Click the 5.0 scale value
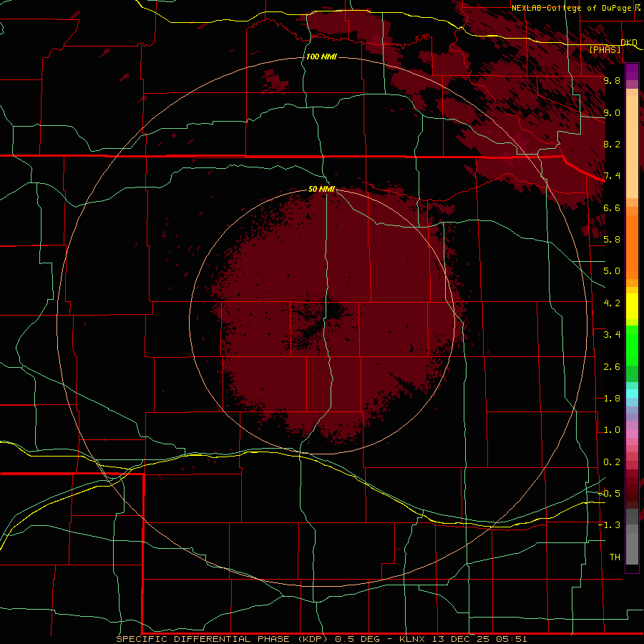The image size is (644, 644). point(612,271)
